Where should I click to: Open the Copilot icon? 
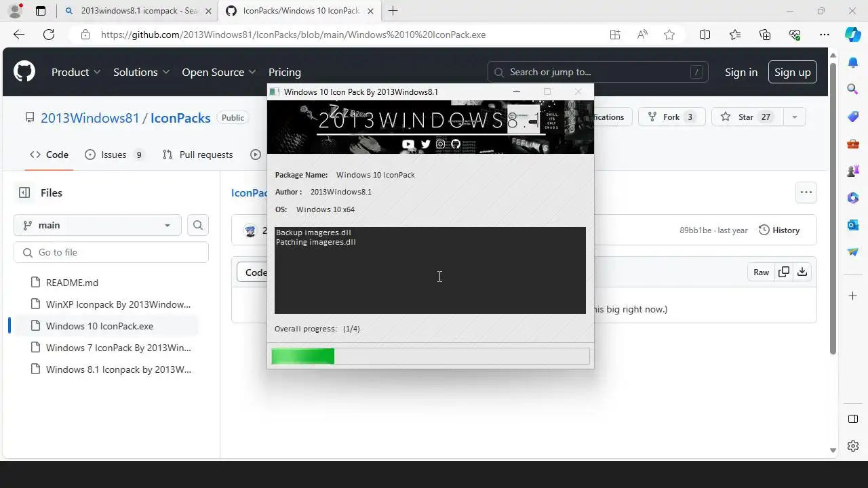(853, 35)
